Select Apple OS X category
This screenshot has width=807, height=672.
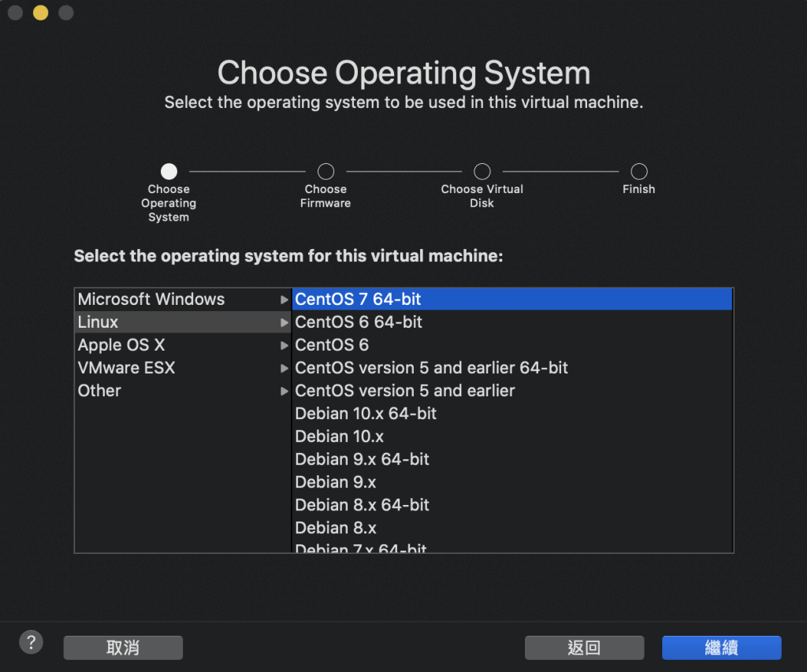(x=183, y=345)
